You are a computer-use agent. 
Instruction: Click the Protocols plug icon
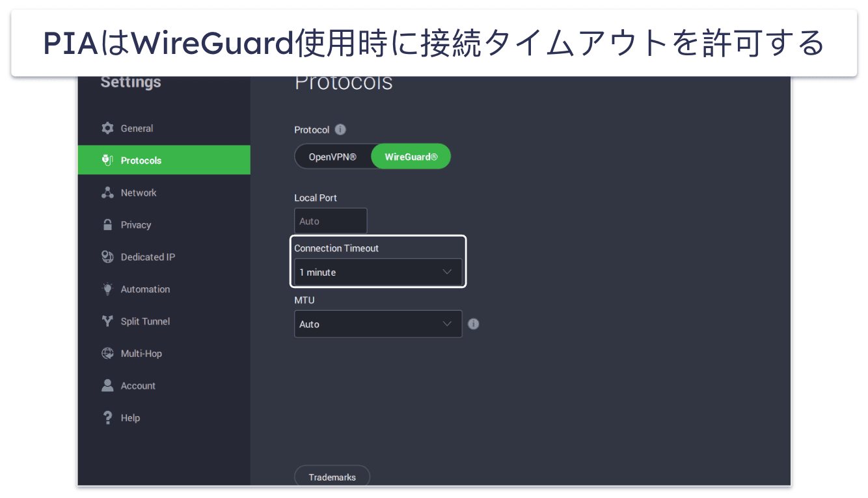[107, 160]
